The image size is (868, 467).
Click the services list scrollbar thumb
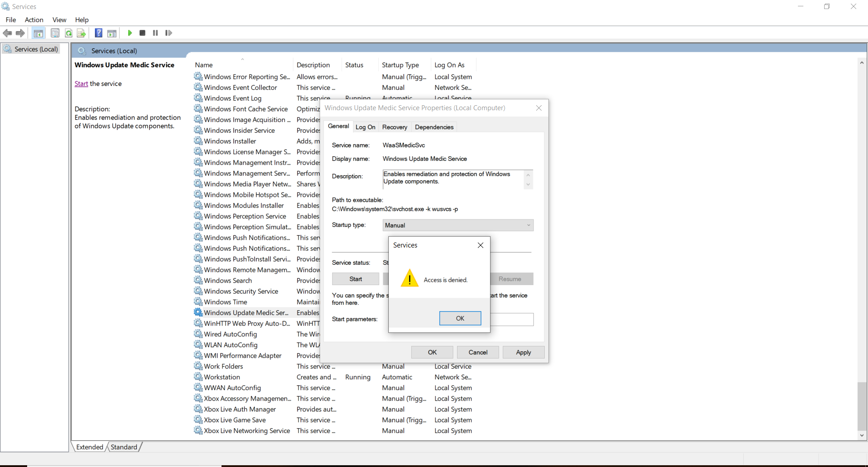[862, 406]
